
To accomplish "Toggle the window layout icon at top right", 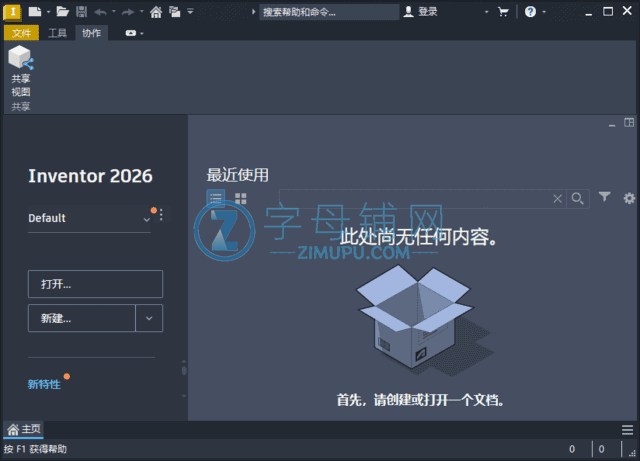I will tap(629, 122).
